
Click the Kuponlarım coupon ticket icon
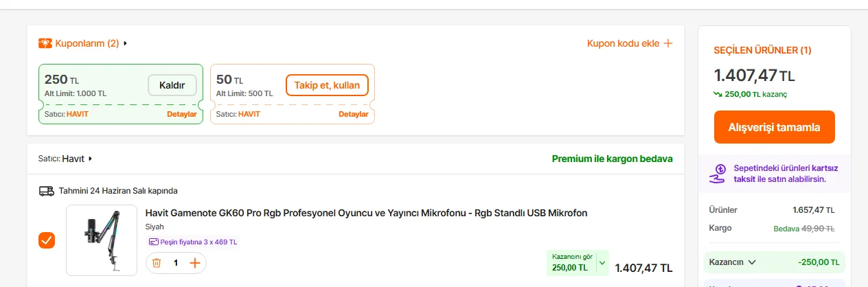45,43
